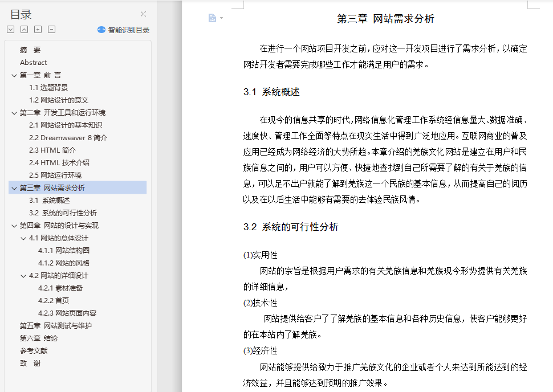Viewport: 553px width, 392px height.
Task: Click the (3)经济性 line in the document
Action: tap(261, 351)
